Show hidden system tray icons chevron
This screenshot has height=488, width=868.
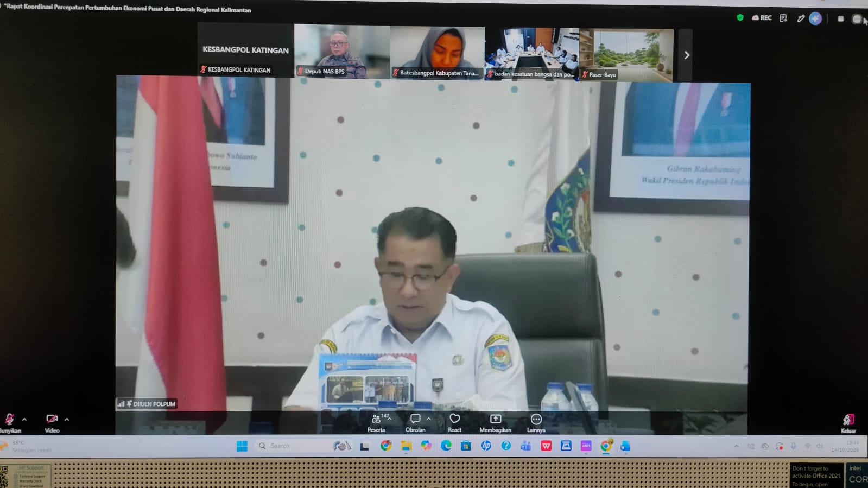point(736,447)
